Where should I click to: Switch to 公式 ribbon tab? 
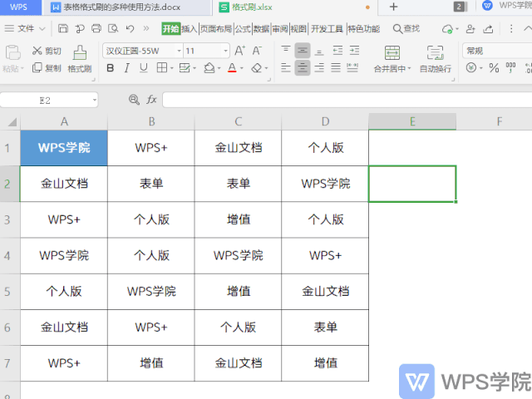pos(243,29)
